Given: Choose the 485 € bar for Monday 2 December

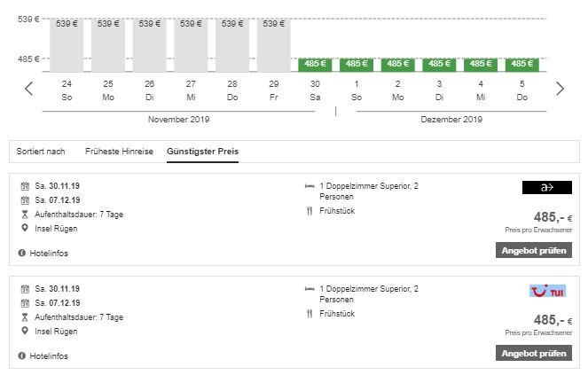Looking at the screenshot, I should [397, 64].
